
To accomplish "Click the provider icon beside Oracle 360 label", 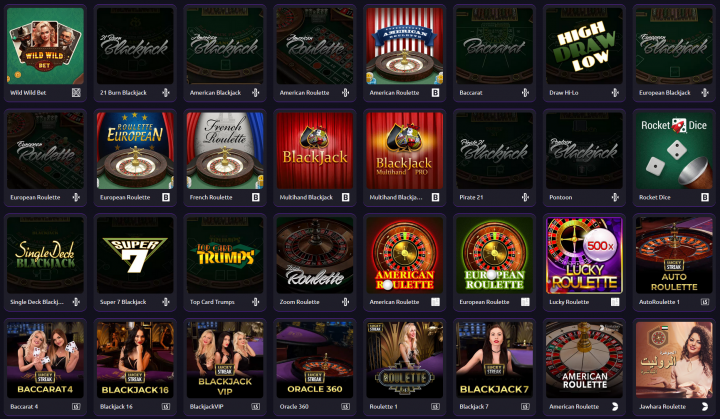I will [x=345, y=407].
